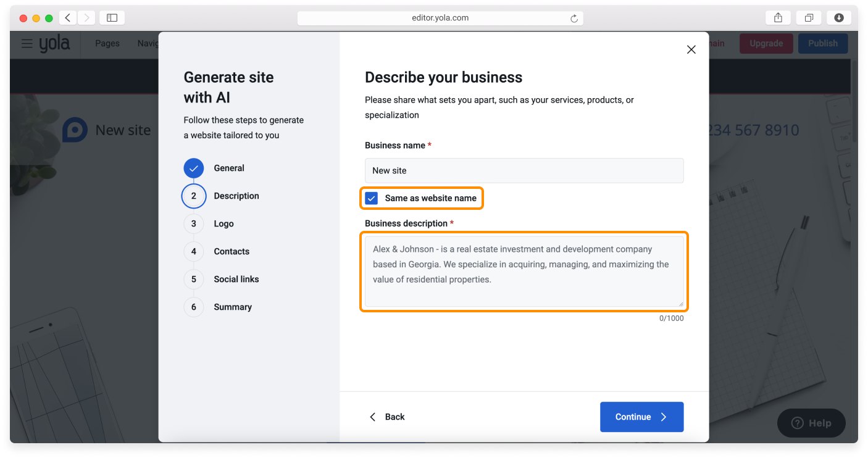Focus the Business description text area
Viewport: 868px width, 458px height.
tap(524, 271)
